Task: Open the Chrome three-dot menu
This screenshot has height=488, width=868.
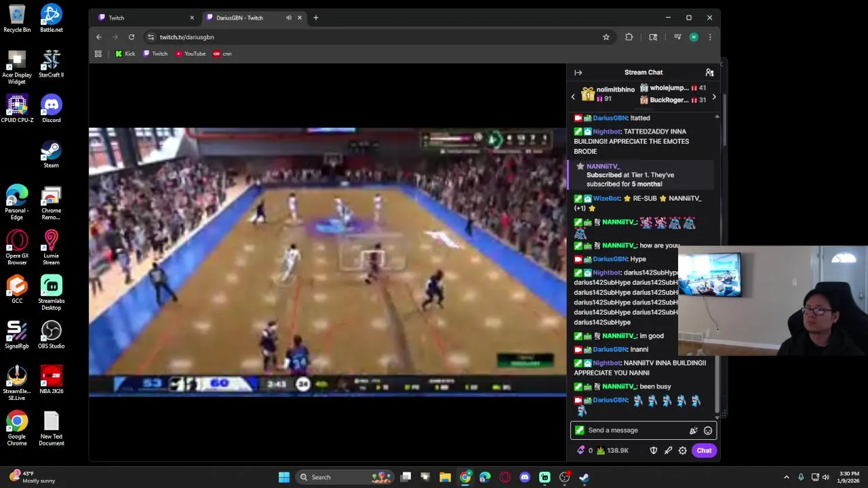Action: pyautogui.click(x=709, y=37)
